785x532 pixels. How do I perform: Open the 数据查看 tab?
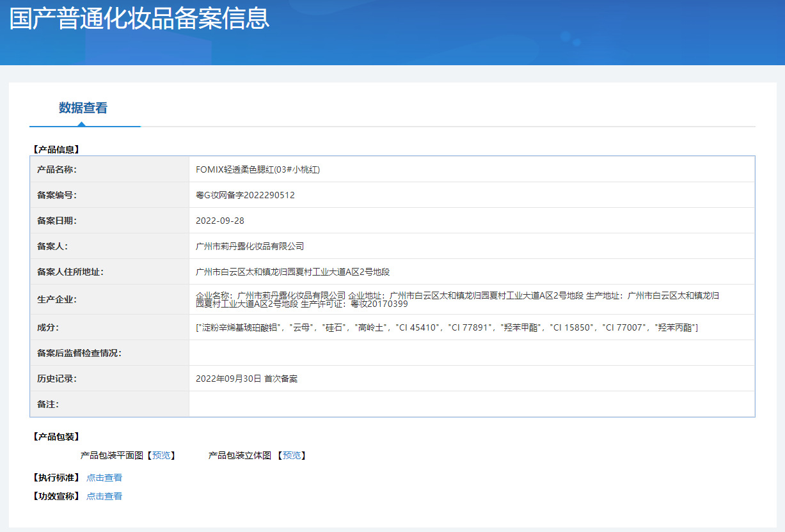click(x=83, y=108)
